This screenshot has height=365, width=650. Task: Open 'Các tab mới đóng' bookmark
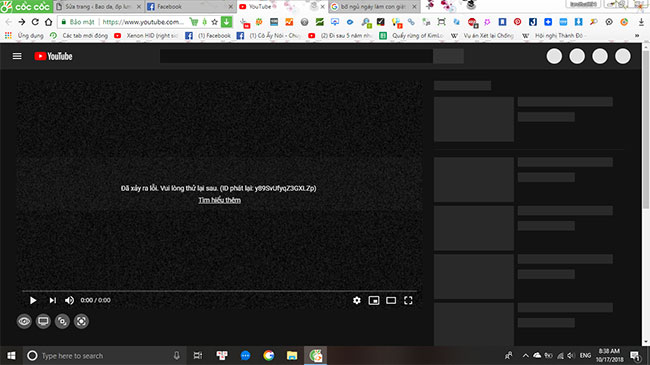(x=79, y=36)
